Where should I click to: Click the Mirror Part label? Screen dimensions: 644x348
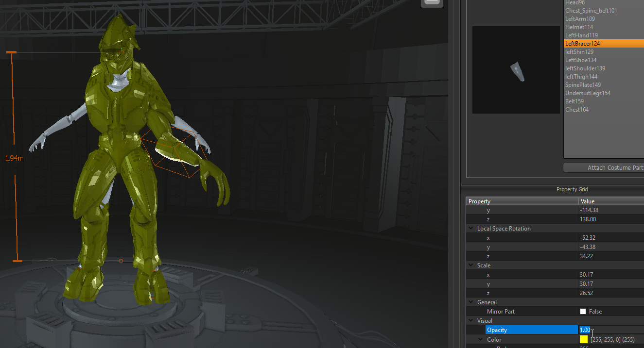(x=501, y=312)
